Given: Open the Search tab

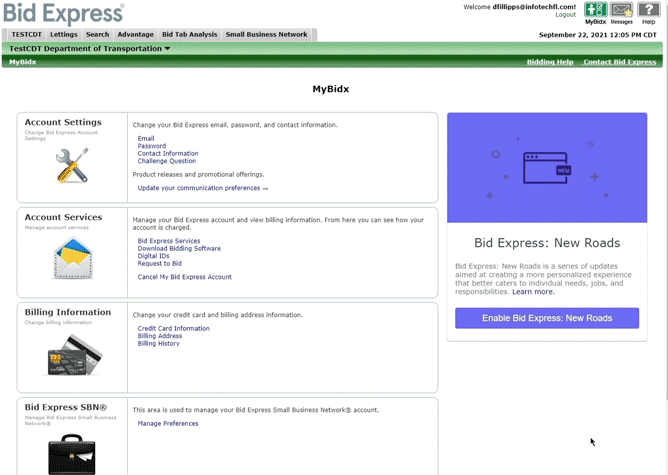Looking at the screenshot, I should pos(98,35).
